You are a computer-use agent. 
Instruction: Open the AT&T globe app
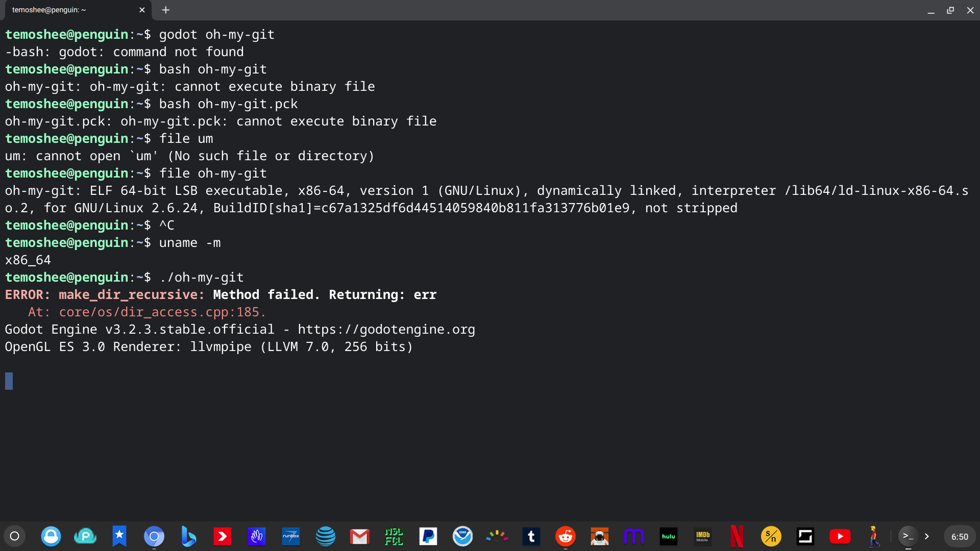[325, 536]
